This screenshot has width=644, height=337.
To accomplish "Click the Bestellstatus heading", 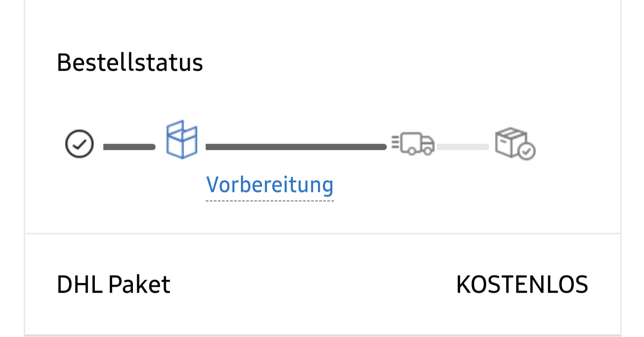I will [x=130, y=63].
